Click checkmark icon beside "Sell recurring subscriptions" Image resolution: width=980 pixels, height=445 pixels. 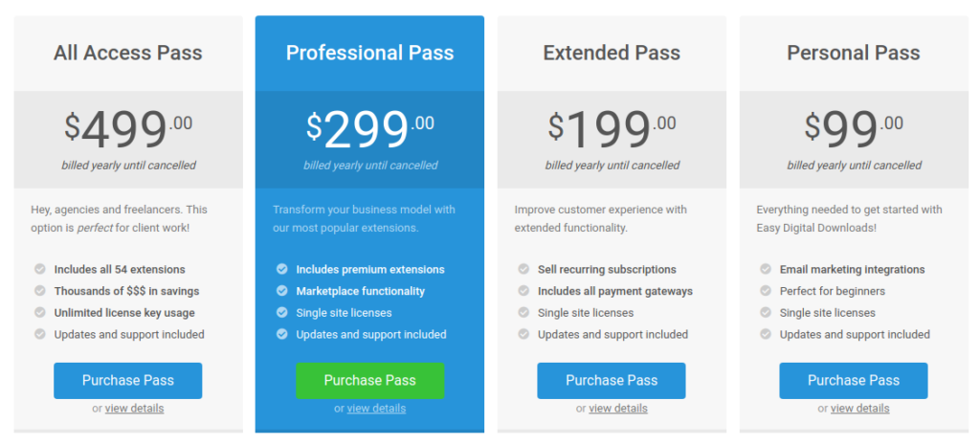[523, 270]
